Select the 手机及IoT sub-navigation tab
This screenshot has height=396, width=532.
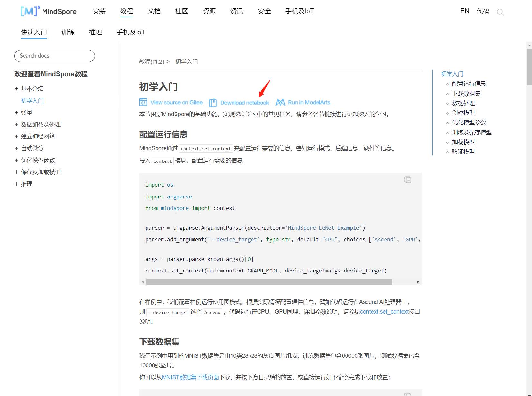pyautogui.click(x=131, y=32)
